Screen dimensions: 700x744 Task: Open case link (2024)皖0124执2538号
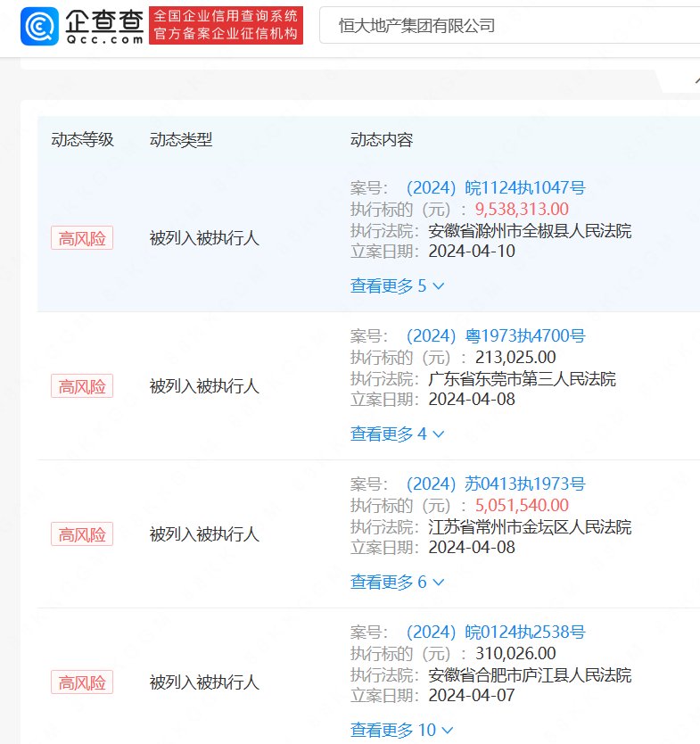click(x=495, y=632)
